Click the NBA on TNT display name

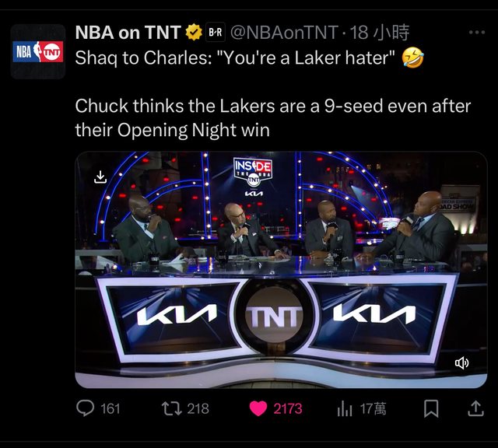pyautogui.click(x=128, y=33)
